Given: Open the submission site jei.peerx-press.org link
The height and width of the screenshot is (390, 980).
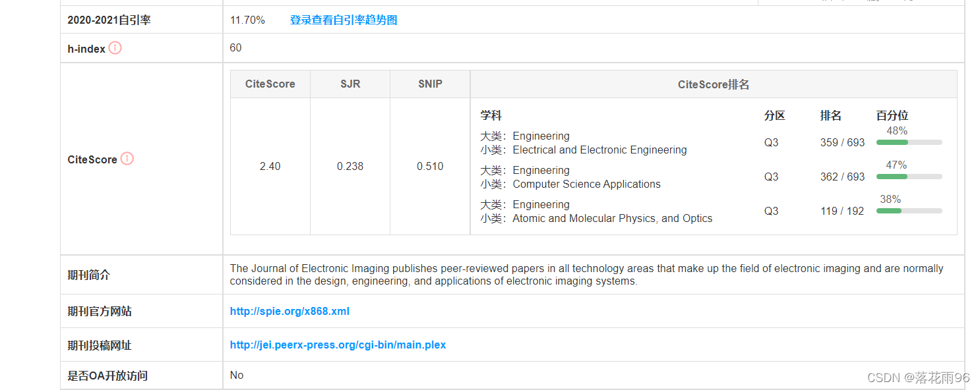Looking at the screenshot, I should (x=337, y=345).
